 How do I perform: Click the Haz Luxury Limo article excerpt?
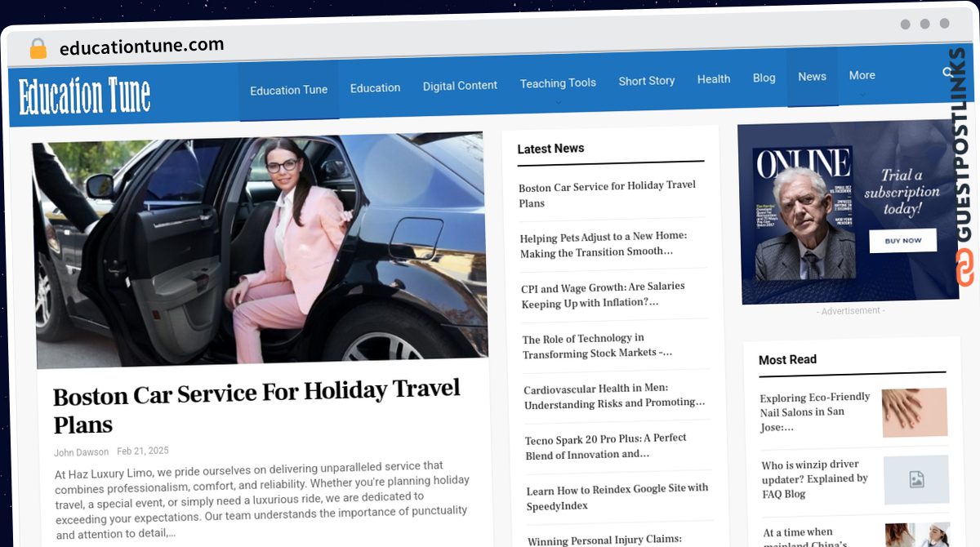[x=261, y=500]
